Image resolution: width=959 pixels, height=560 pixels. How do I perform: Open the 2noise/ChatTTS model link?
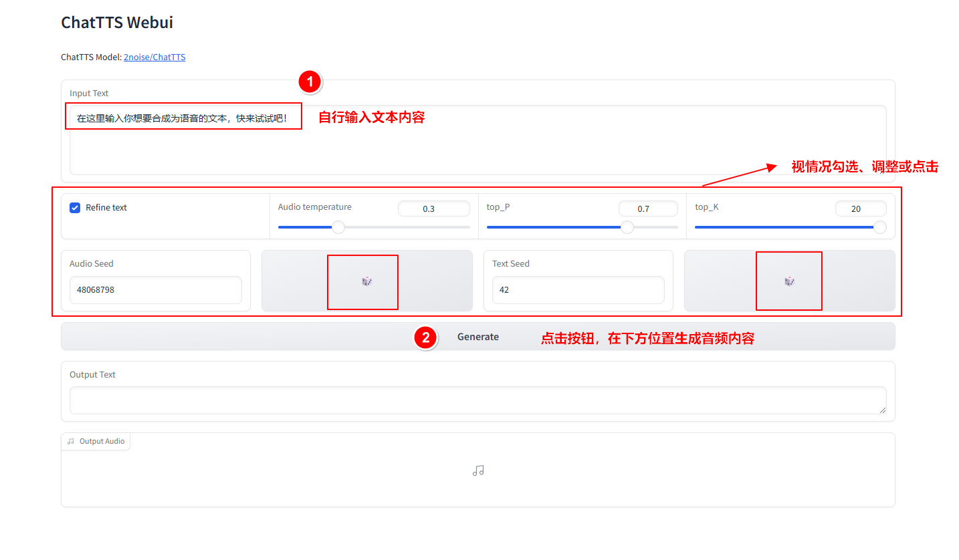pyautogui.click(x=154, y=57)
